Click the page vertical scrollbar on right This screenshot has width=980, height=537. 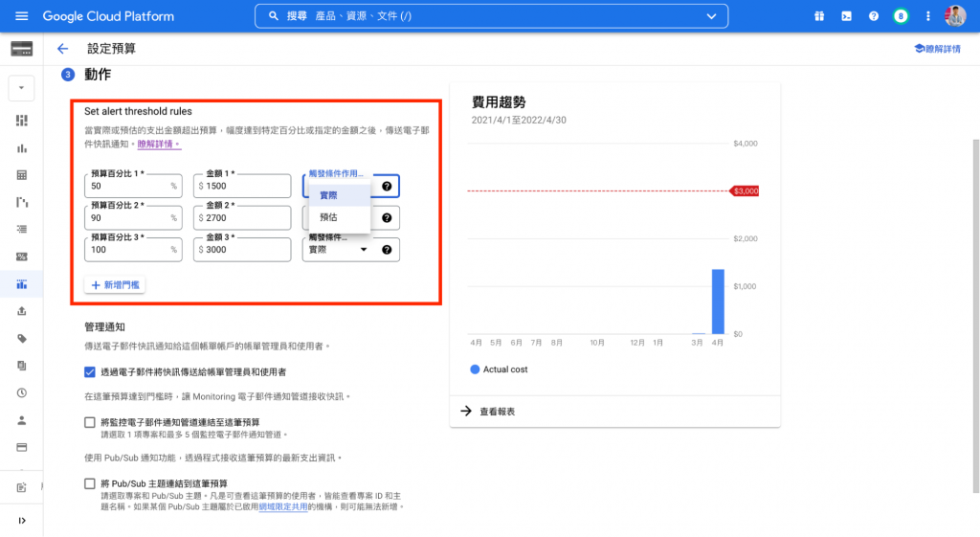(x=975, y=316)
